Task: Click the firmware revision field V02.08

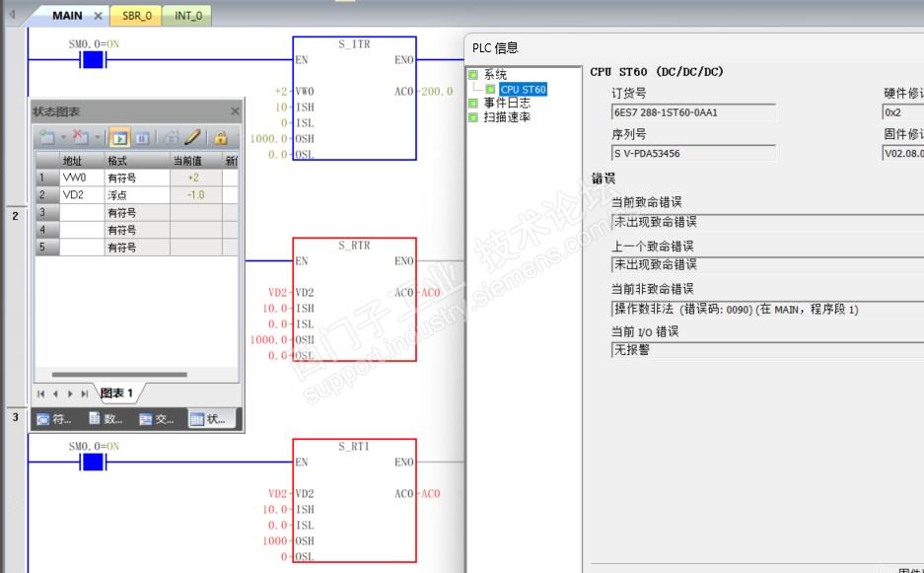Action: tap(902, 153)
